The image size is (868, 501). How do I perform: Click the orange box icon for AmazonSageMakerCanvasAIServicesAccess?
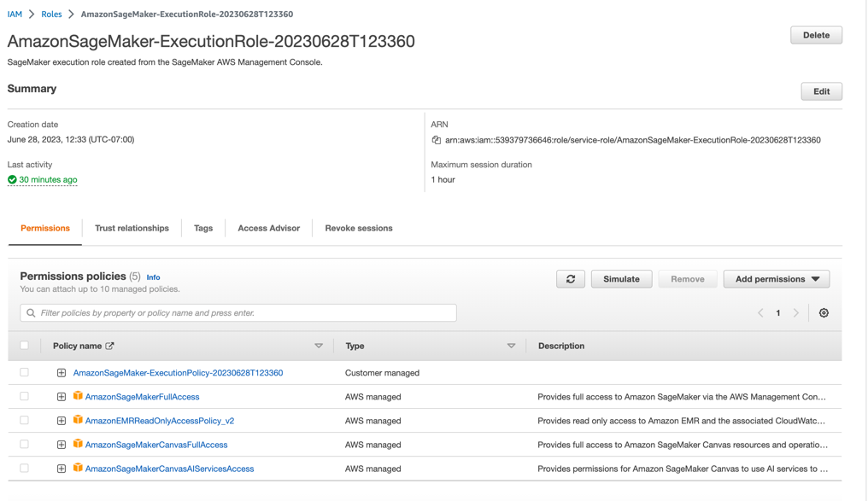pos(78,468)
